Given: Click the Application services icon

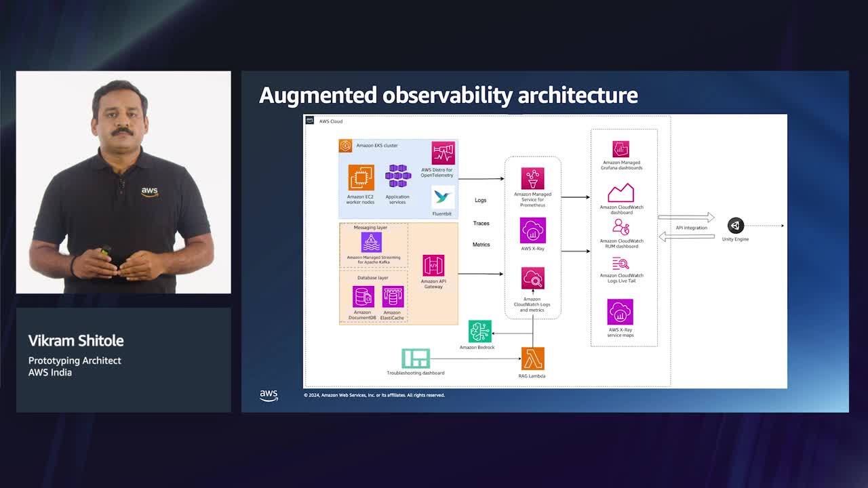Looking at the screenshot, I should pos(398,176).
